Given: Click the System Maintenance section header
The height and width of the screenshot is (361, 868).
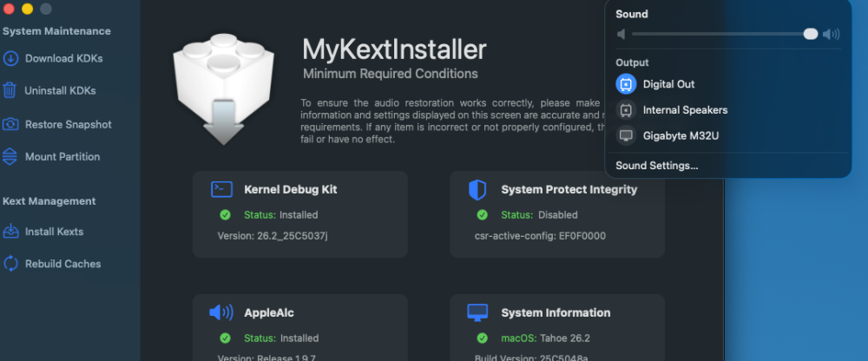Looking at the screenshot, I should [x=56, y=31].
